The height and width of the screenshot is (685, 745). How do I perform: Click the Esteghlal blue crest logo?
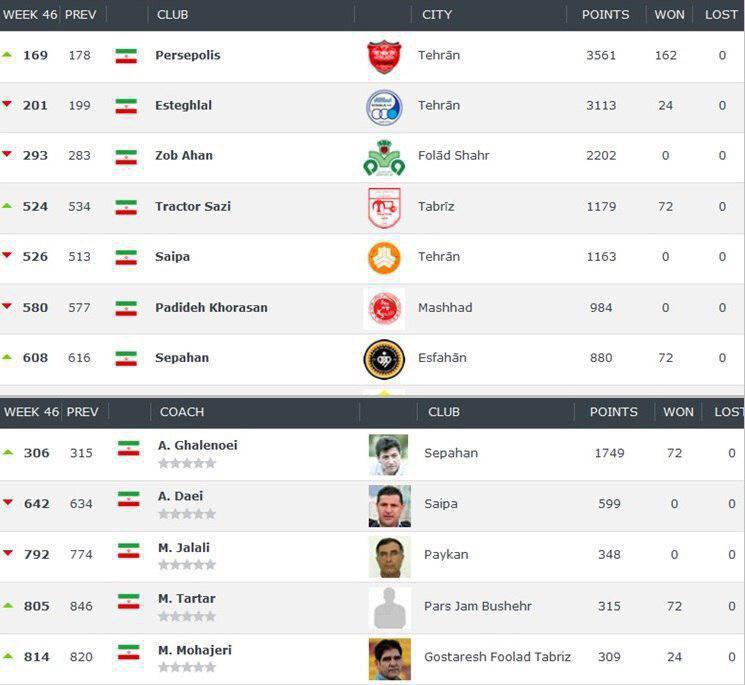coord(384,107)
